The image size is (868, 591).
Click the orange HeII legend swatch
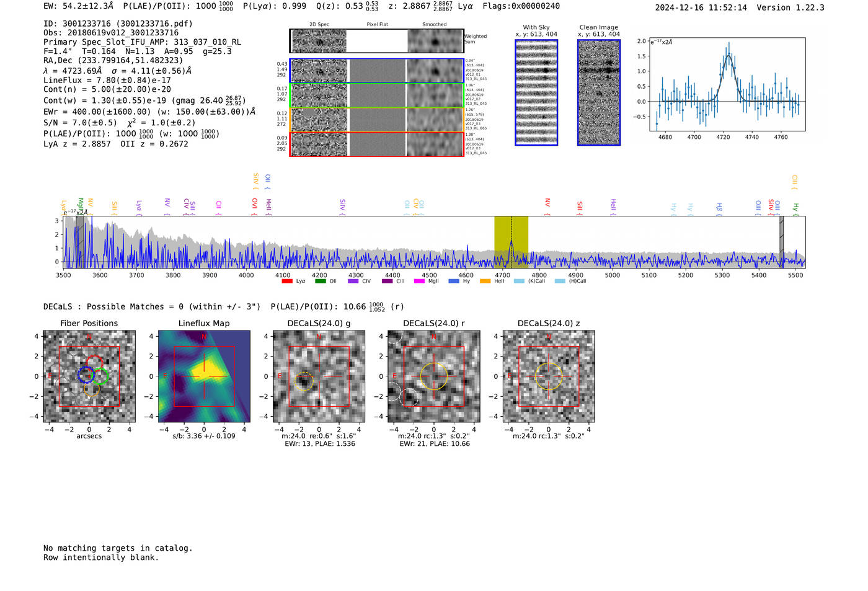coord(485,281)
